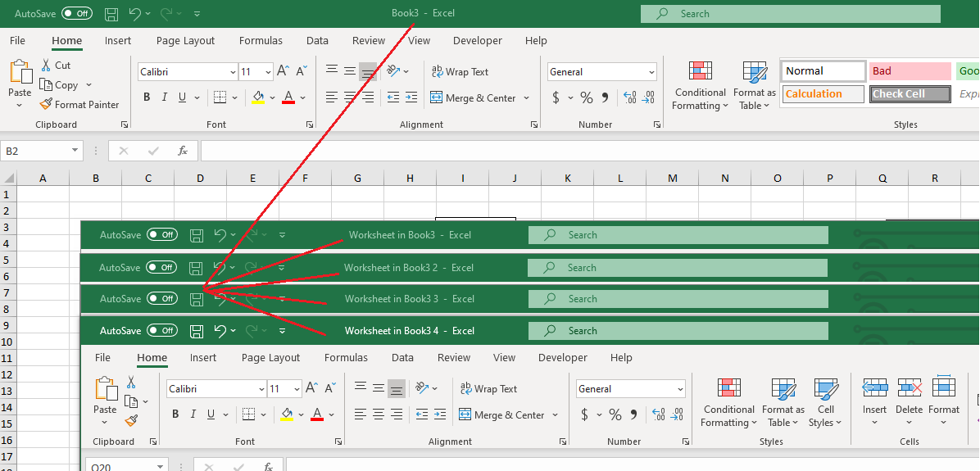Click Format Painter brush in Book3 4 window

point(131,421)
